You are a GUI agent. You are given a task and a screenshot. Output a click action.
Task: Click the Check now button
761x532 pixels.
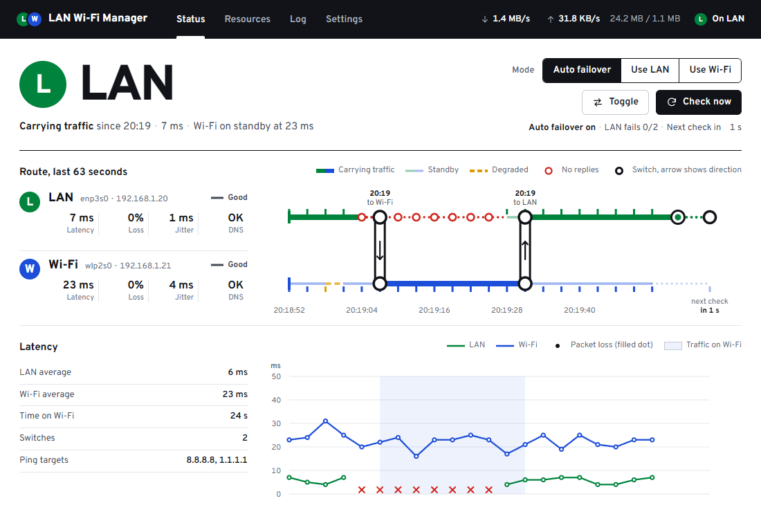[699, 102]
